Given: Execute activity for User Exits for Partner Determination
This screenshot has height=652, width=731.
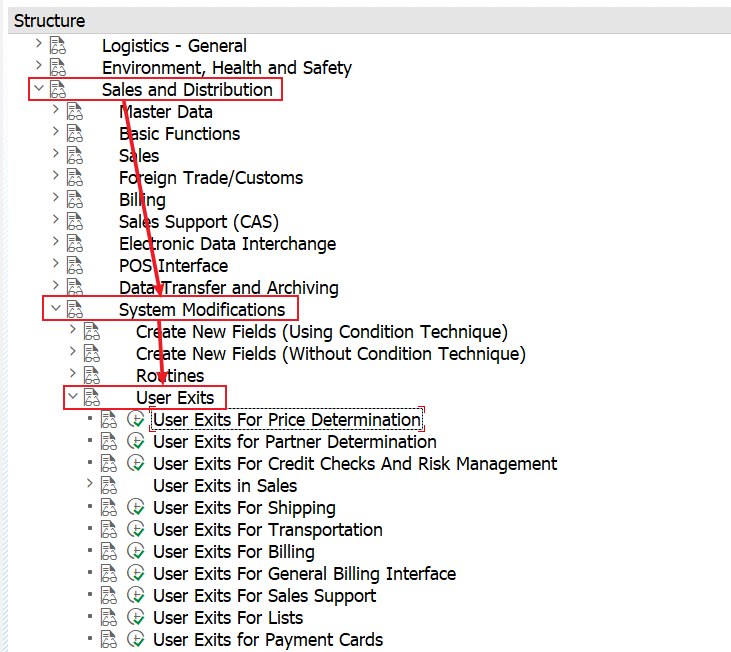Looking at the screenshot, I should tap(136, 441).
